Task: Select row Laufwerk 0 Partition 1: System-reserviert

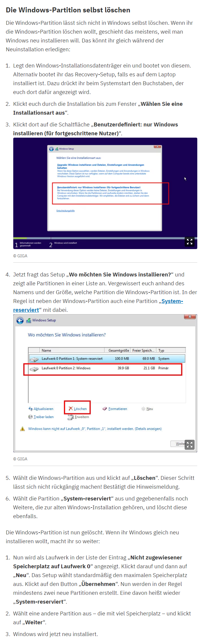Action: coord(107,359)
